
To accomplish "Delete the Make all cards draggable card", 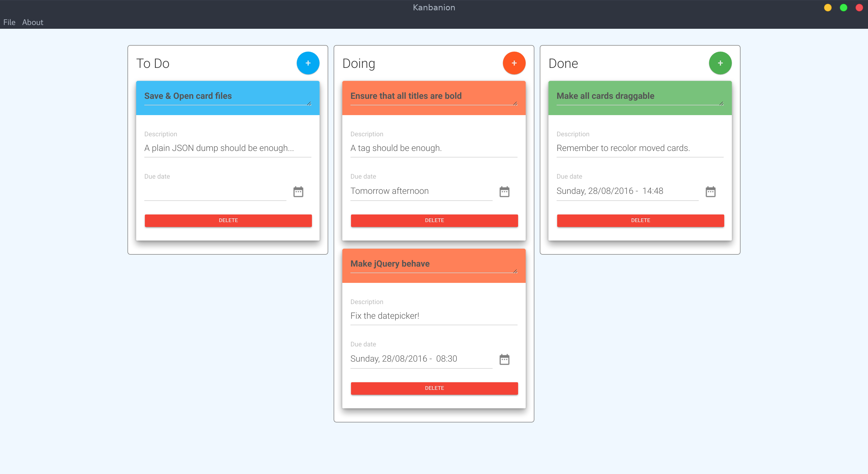I will (x=640, y=220).
